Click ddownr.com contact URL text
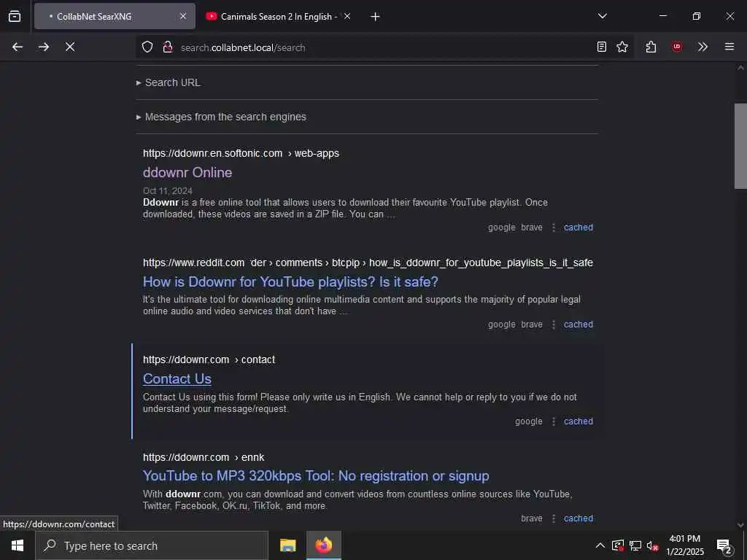Image resolution: width=747 pixels, height=560 pixels. 209,359
